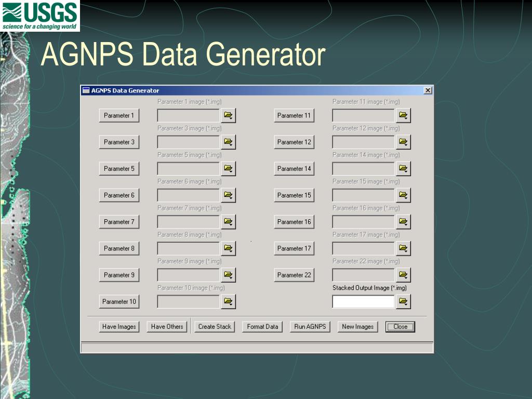Viewport: 532px width, 399px height.
Task: Browse for Parameter 8 image file
Action: click(229, 248)
